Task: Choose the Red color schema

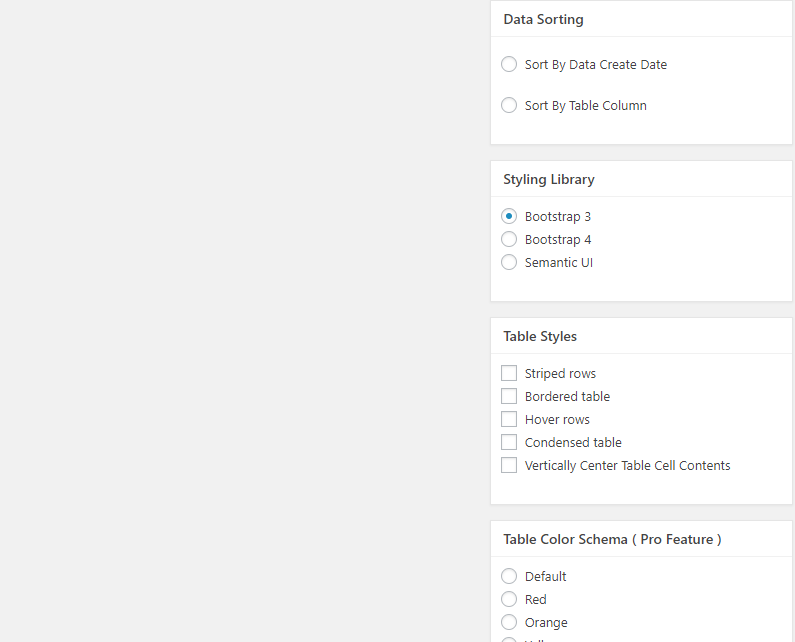Action: point(509,600)
